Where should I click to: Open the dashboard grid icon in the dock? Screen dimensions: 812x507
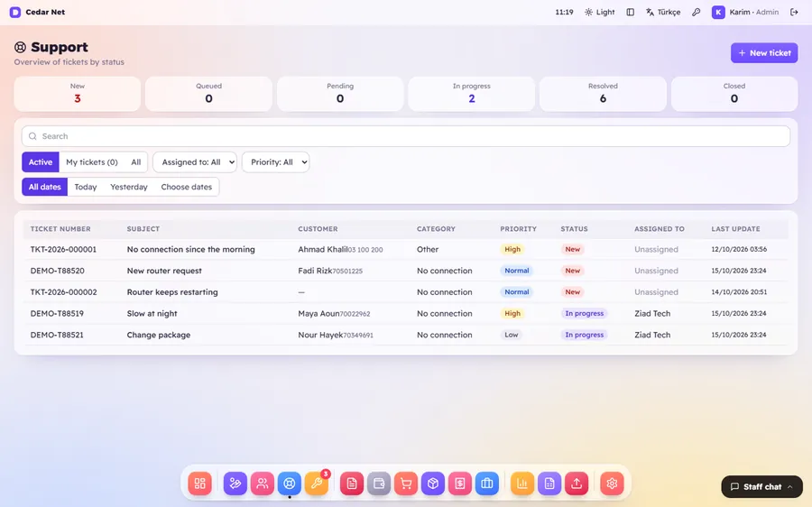click(200, 484)
